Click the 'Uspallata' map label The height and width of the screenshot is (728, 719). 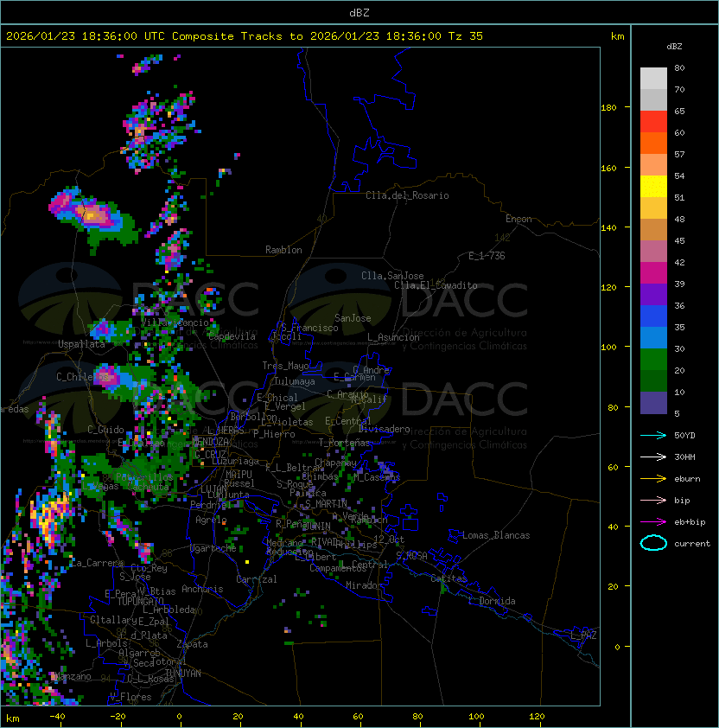tap(81, 344)
